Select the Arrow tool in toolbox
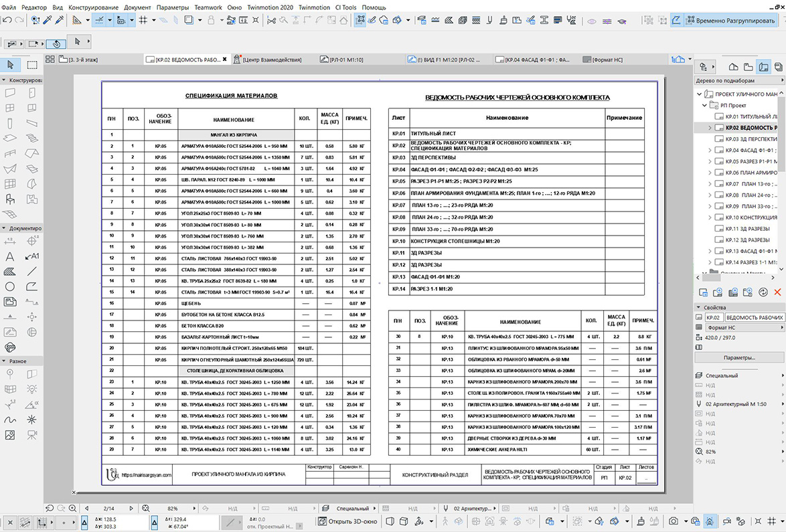This screenshot has width=786, height=532. [x=10, y=65]
